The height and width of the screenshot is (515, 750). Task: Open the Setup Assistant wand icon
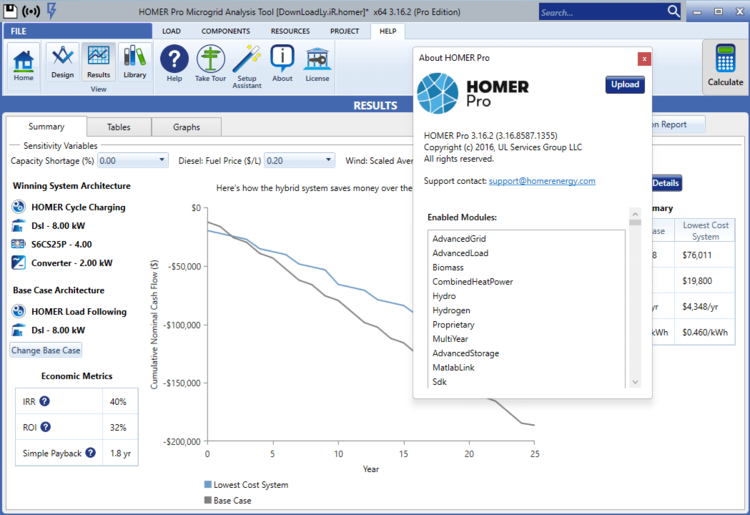[246, 62]
